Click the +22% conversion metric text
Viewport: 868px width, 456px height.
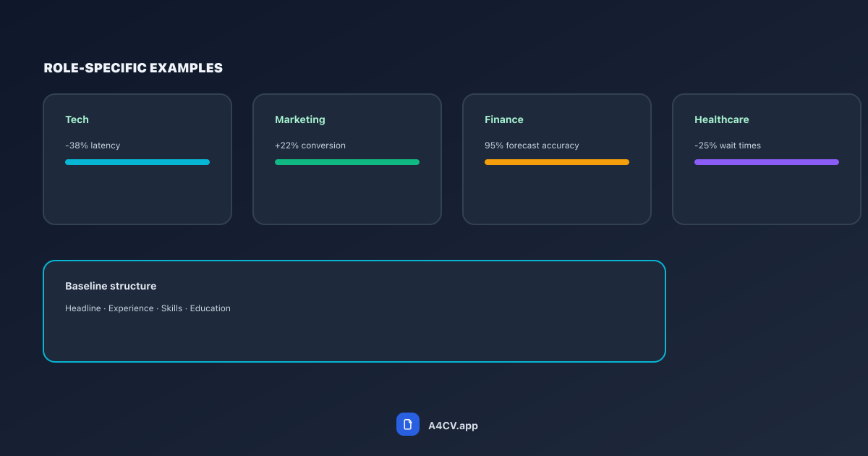(x=310, y=145)
